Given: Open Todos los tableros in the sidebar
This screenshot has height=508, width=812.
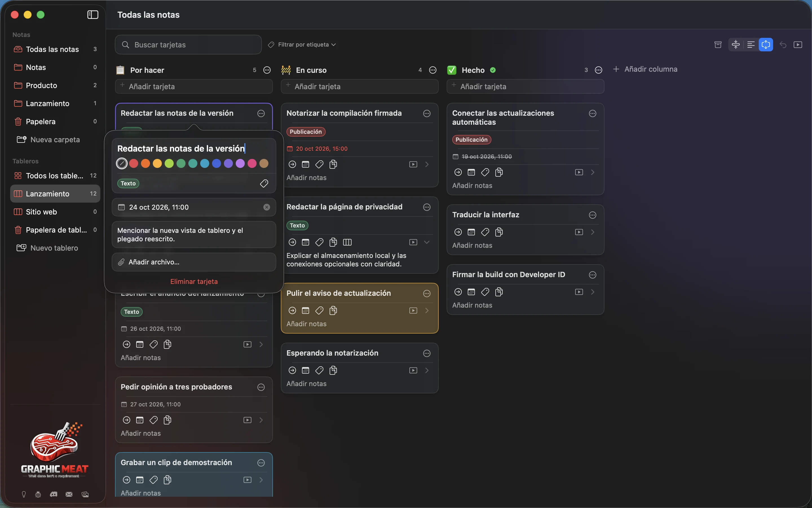Looking at the screenshot, I should [x=55, y=176].
